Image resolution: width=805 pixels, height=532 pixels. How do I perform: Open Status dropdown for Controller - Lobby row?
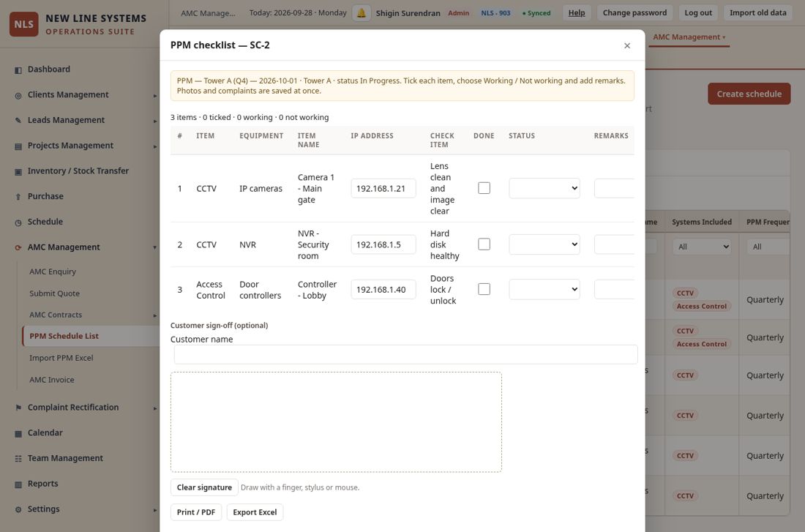pos(544,290)
